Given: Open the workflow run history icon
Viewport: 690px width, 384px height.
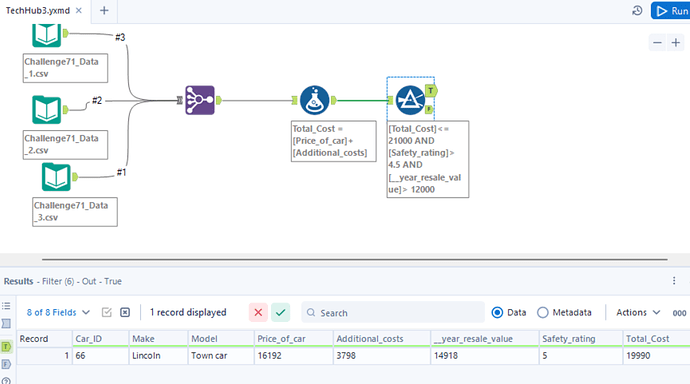Looking at the screenshot, I should (637, 11).
